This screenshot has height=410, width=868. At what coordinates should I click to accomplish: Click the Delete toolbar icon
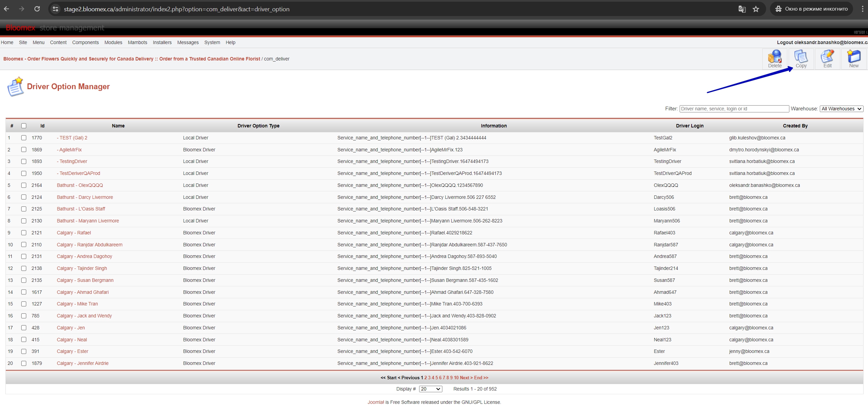[x=775, y=59]
